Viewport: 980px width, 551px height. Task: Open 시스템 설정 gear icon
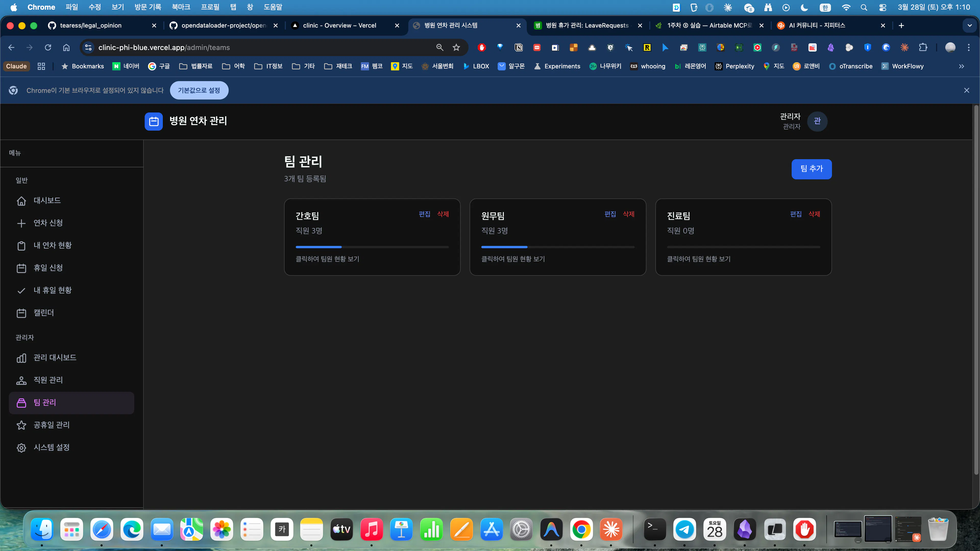pyautogui.click(x=21, y=448)
